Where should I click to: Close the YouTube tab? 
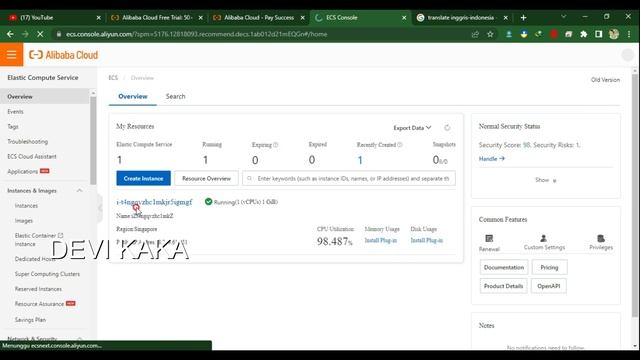[98, 18]
